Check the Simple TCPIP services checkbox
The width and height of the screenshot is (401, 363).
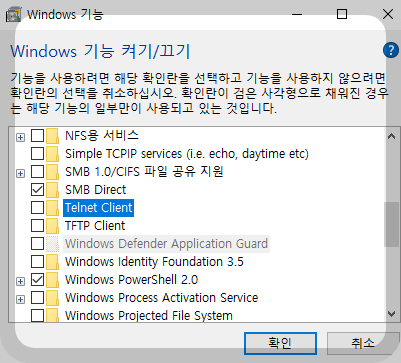pyautogui.click(x=37, y=154)
